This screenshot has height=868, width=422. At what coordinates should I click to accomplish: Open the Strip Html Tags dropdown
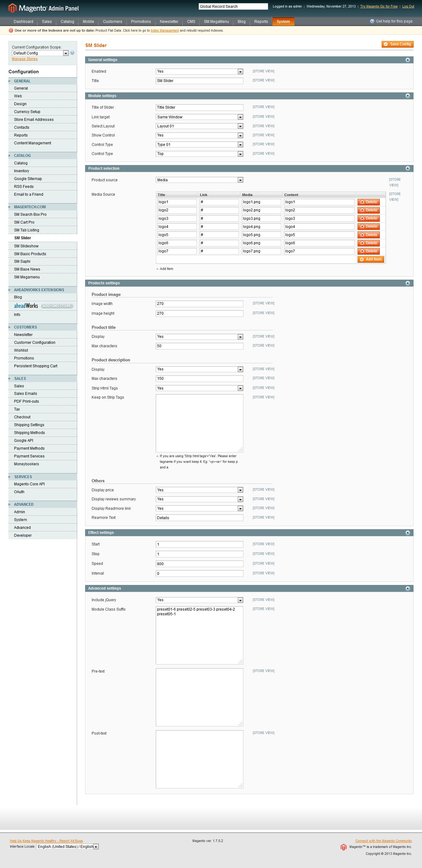[199, 388]
